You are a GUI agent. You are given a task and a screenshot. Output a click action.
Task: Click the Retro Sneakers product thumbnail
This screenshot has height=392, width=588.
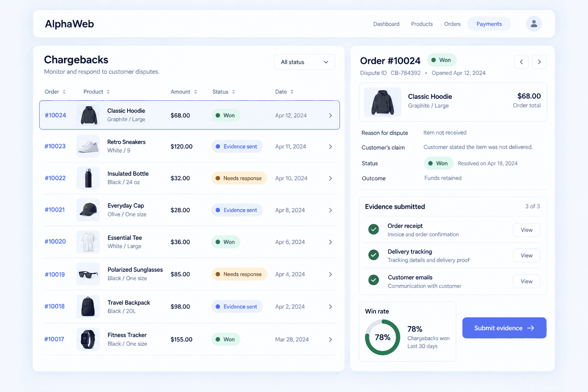click(88, 146)
